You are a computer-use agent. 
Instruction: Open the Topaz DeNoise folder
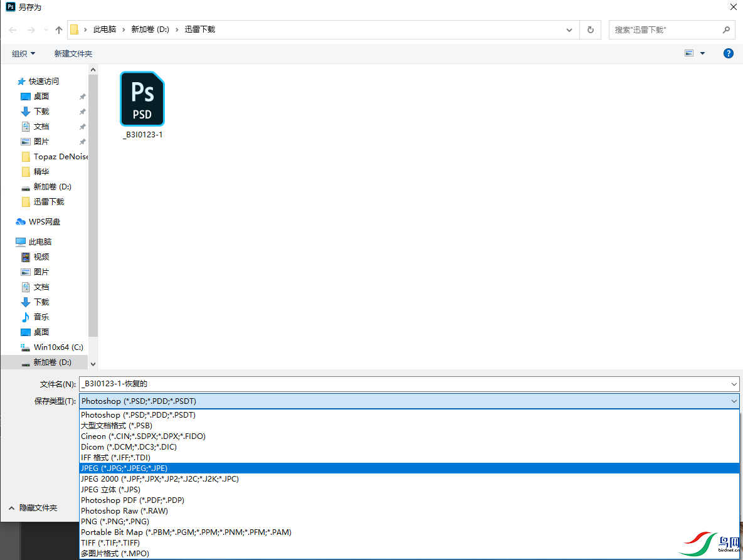pos(55,156)
